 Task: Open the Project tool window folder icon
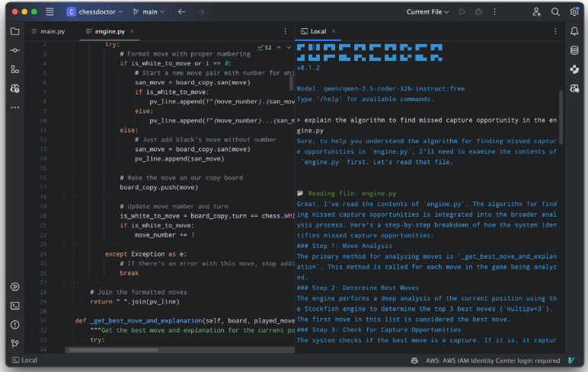tap(15, 31)
